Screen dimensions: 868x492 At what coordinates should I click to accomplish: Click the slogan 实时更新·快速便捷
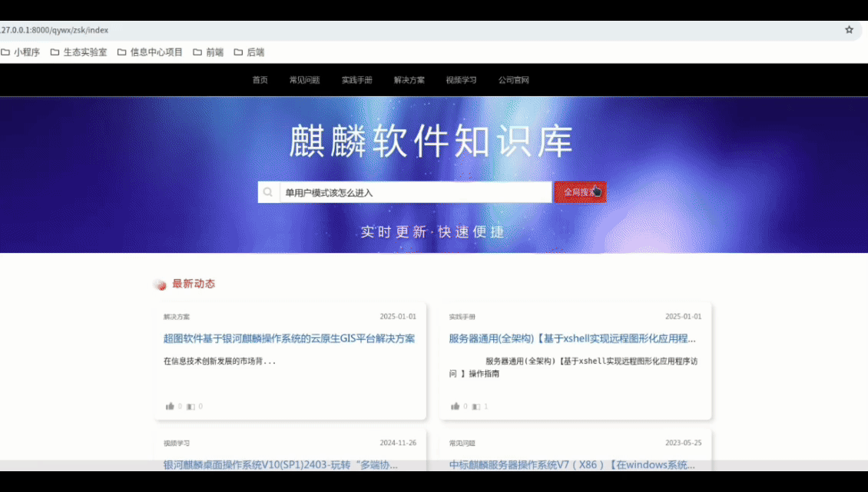click(432, 231)
